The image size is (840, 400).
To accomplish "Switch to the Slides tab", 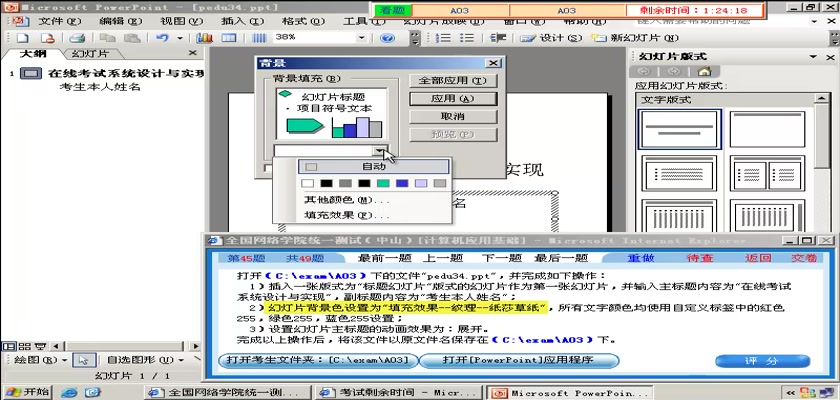I will click(90, 54).
